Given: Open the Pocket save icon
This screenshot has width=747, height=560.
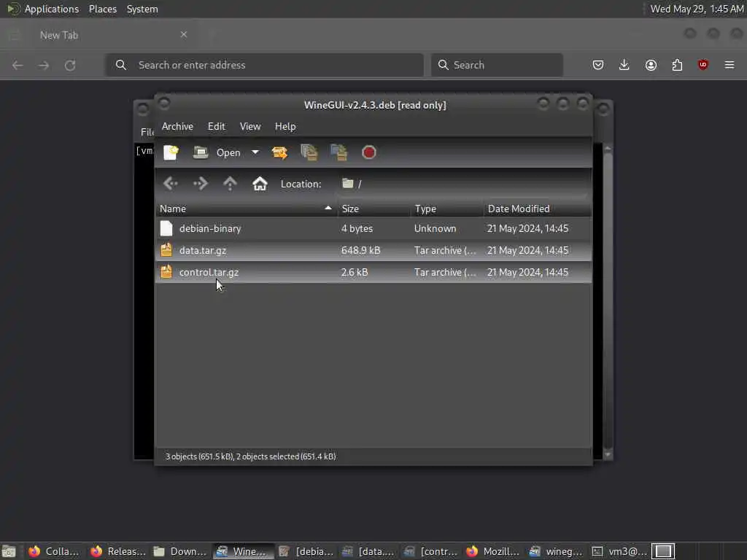Looking at the screenshot, I should coord(598,65).
